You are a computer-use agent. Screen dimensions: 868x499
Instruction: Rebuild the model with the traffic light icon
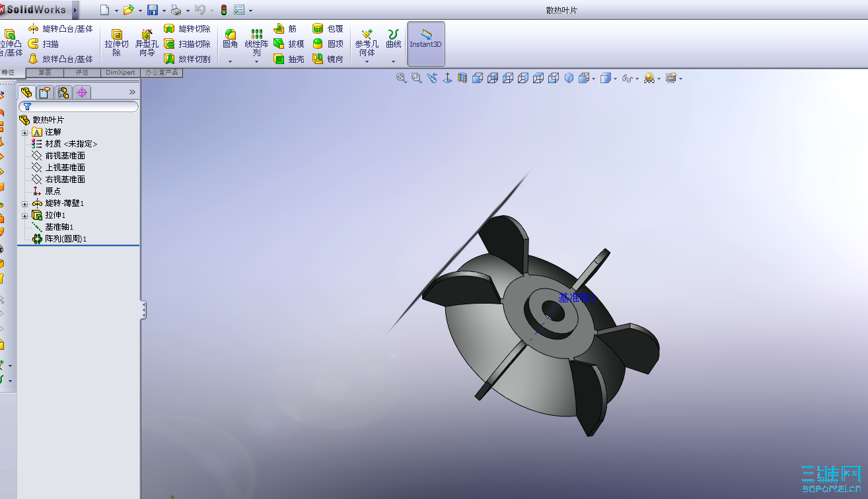pyautogui.click(x=224, y=10)
